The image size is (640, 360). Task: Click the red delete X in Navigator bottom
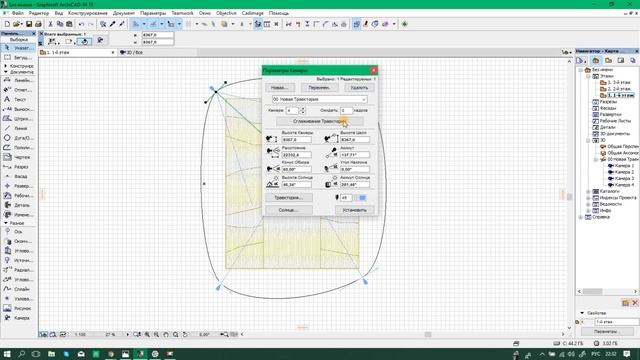635,303
